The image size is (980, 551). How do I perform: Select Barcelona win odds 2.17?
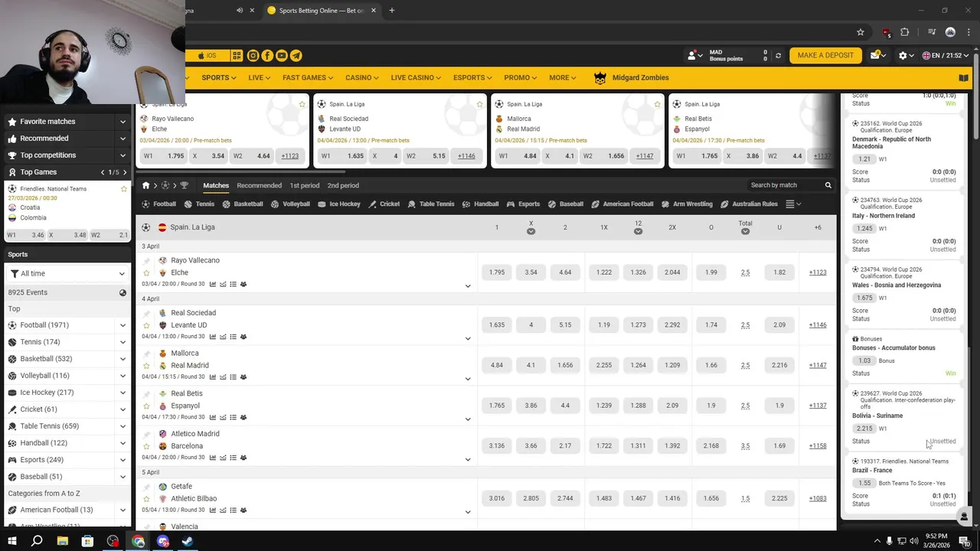pyautogui.click(x=565, y=446)
